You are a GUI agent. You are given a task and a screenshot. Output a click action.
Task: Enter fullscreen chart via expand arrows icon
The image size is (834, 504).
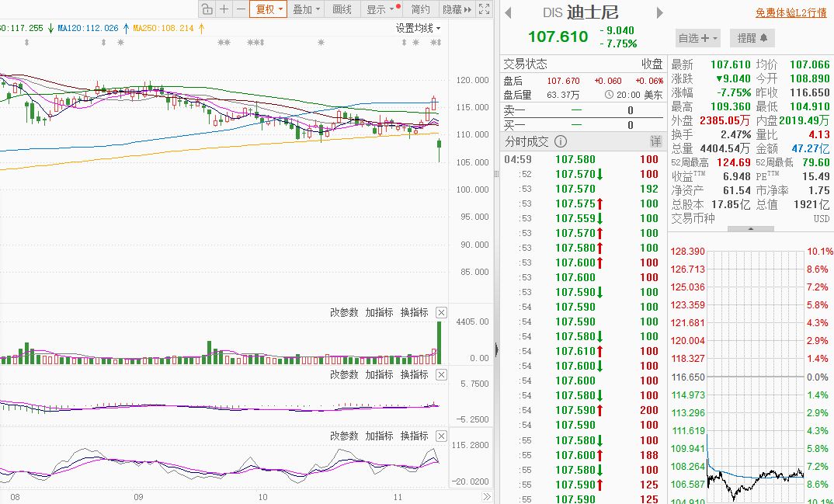484,9
